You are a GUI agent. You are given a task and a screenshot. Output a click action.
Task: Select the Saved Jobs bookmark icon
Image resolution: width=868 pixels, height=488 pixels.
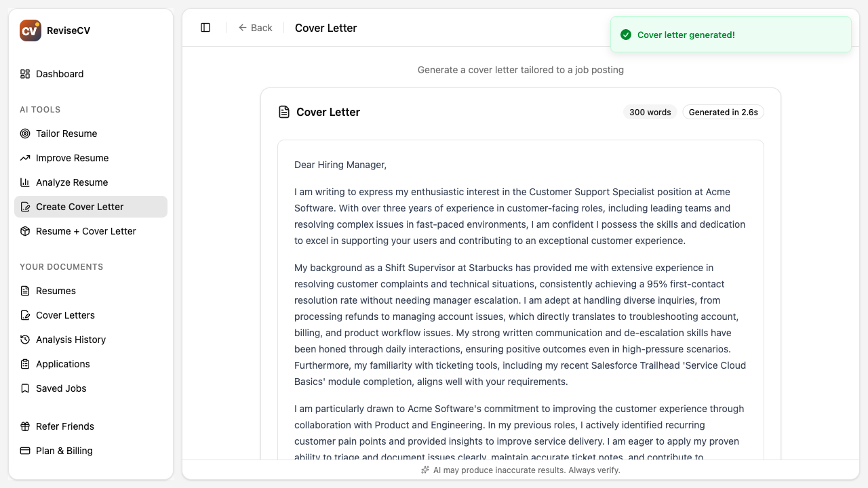point(24,388)
